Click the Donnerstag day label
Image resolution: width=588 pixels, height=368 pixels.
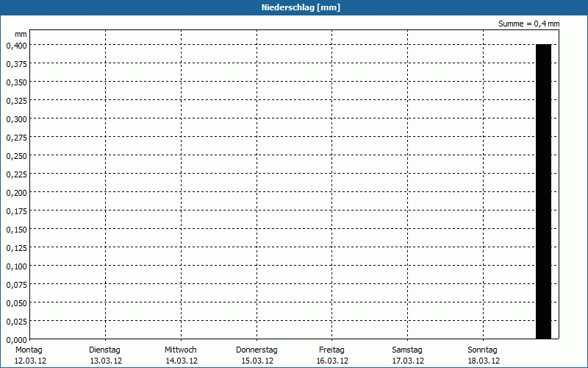coord(257,350)
